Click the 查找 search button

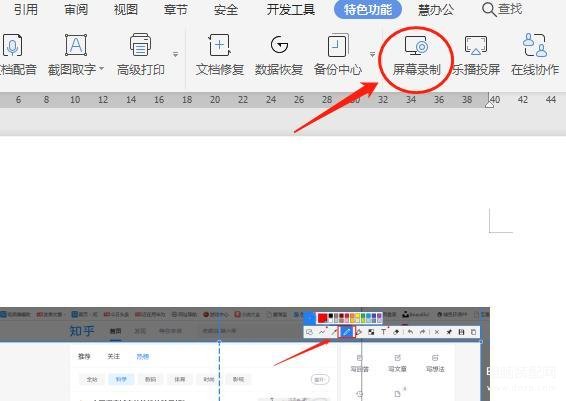point(502,9)
